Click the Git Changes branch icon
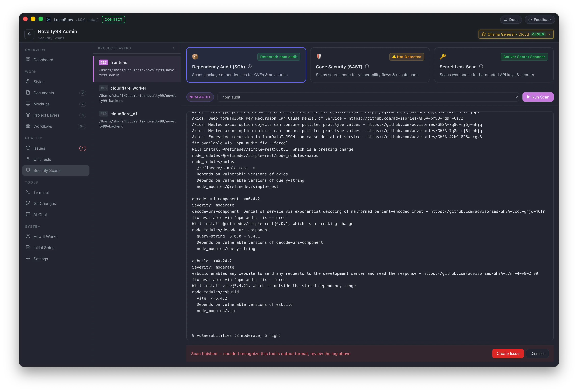This screenshot has width=578, height=392. tap(28, 203)
